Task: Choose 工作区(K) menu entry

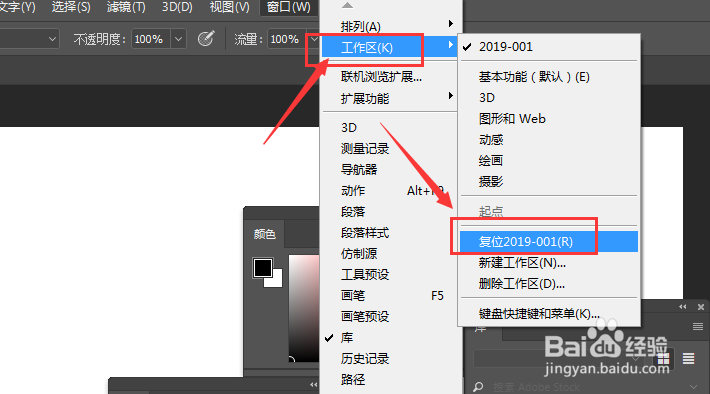Action: [389, 47]
